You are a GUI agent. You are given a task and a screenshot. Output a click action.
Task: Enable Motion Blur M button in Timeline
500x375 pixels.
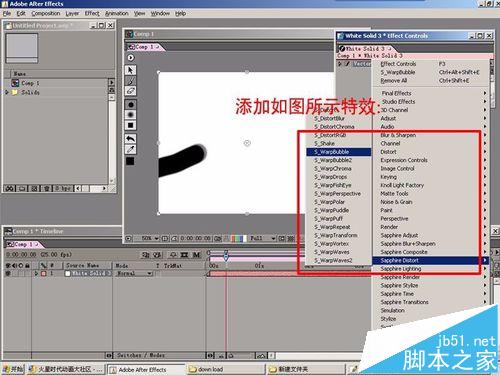click(197, 255)
